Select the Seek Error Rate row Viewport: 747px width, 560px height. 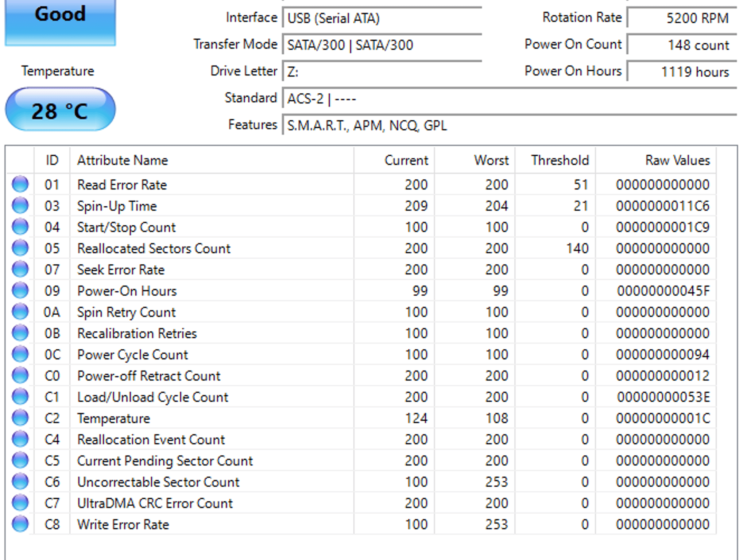click(361, 269)
